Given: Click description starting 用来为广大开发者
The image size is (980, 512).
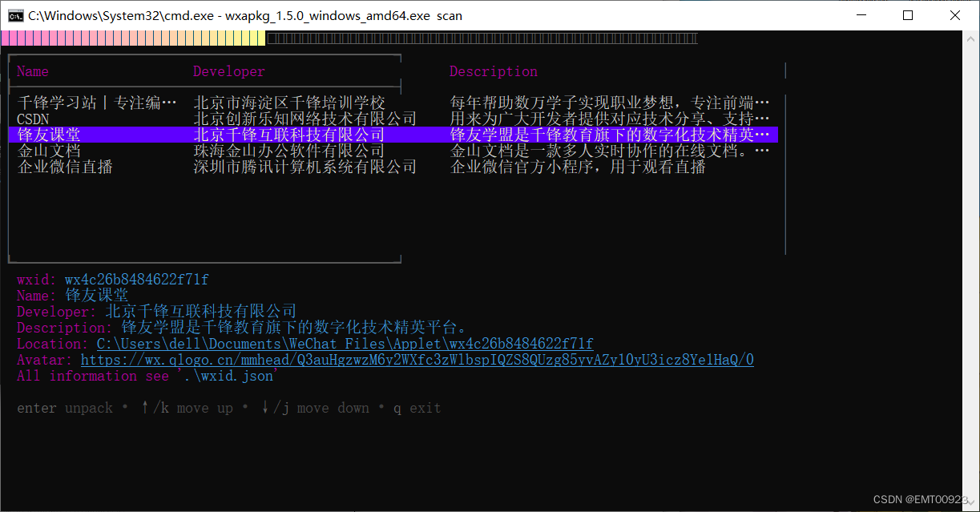Looking at the screenshot, I should tap(610, 119).
